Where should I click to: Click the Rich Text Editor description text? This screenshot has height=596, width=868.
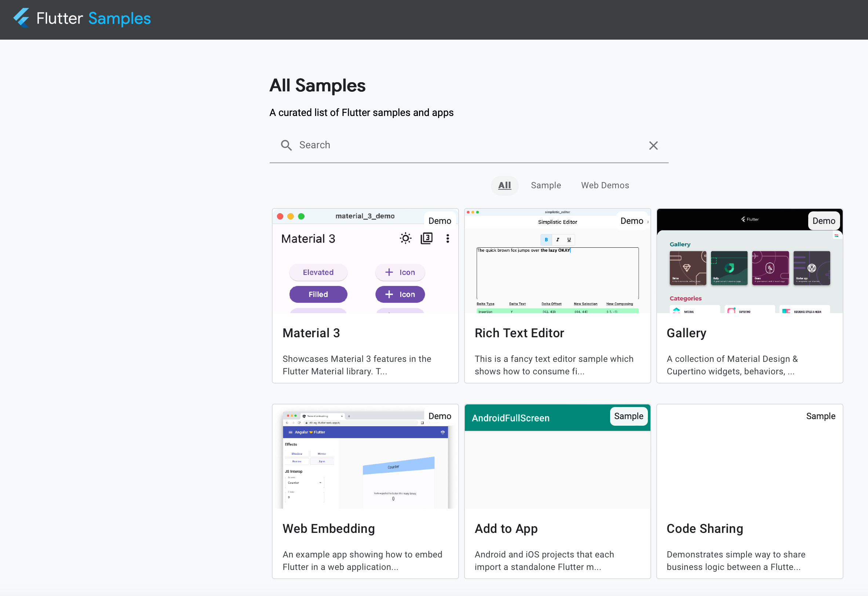tap(554, 365)
